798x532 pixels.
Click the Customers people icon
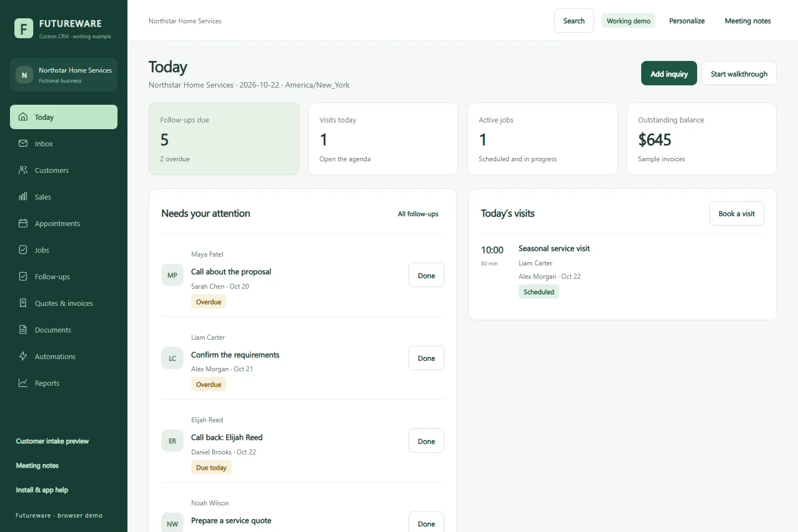click(x=23, y=170)
